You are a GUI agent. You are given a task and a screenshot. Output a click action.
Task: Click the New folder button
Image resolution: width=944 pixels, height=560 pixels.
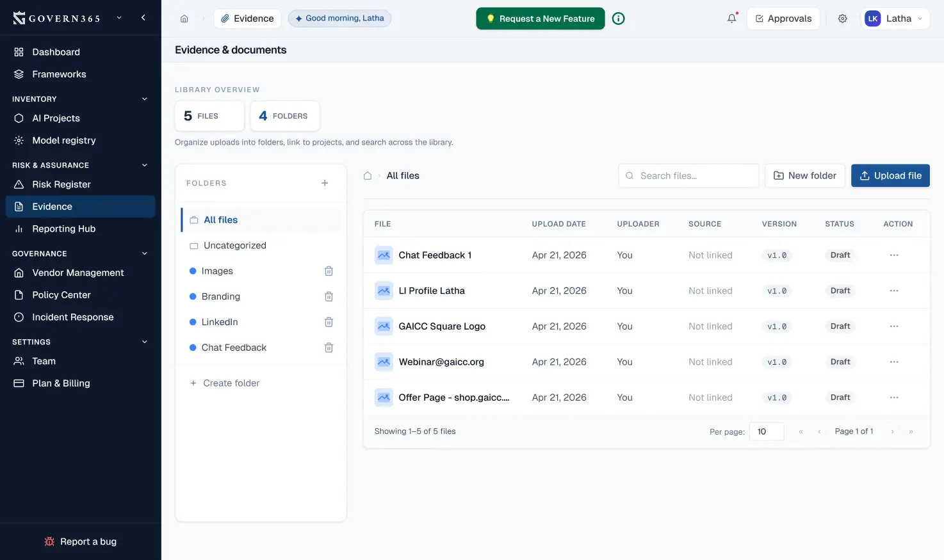(804, 175)
